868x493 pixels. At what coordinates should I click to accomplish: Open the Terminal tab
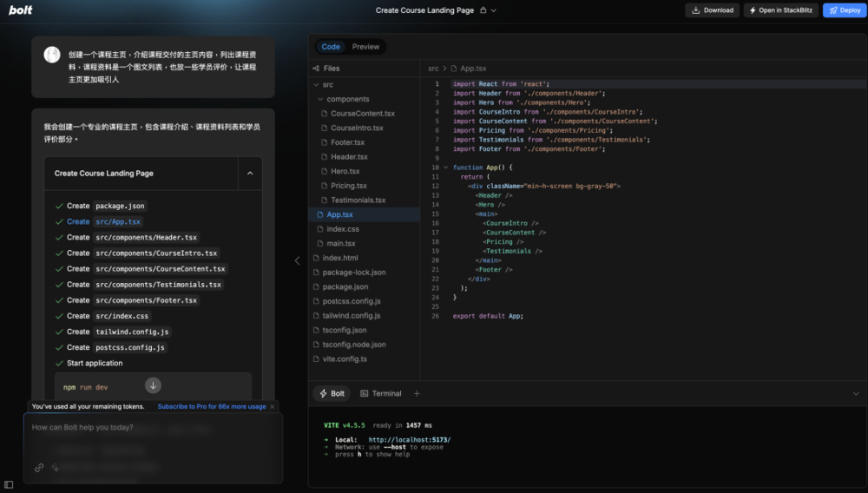[x=380, y=393]
